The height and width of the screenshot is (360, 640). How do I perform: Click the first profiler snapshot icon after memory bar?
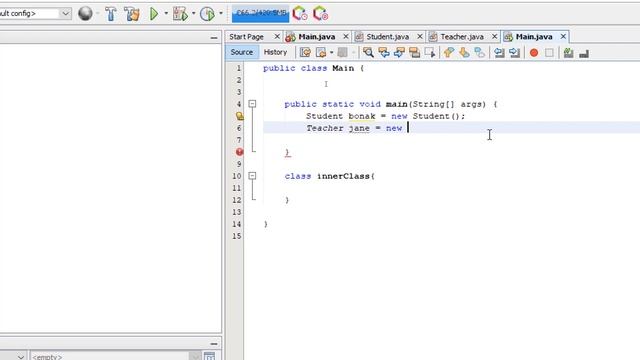click(300, 13)
